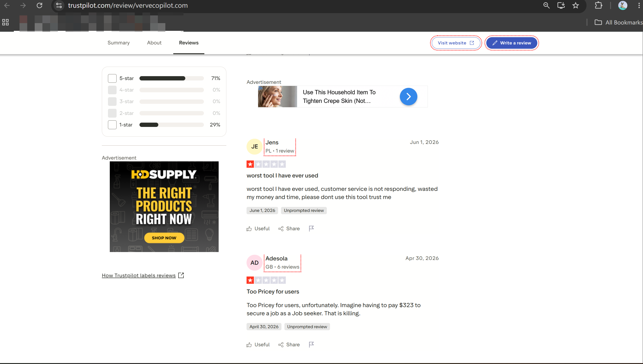Switch to the Summary tab
Image resolution: width=643 pixels, height=364 pixels.
[119, 43]
